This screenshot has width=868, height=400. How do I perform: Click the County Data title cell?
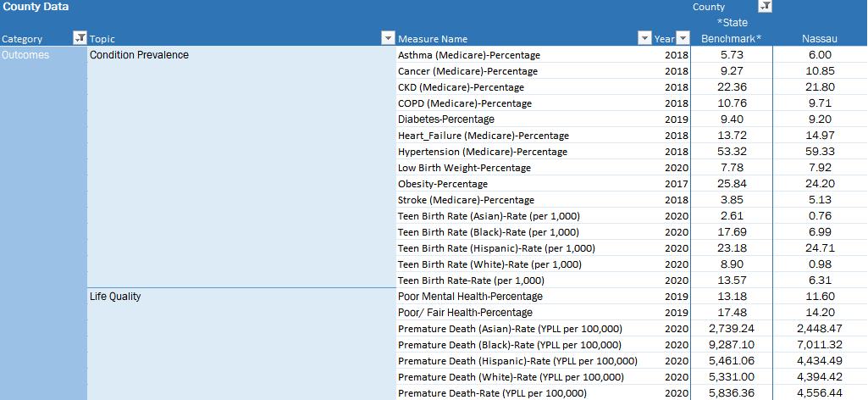point(36,7)
